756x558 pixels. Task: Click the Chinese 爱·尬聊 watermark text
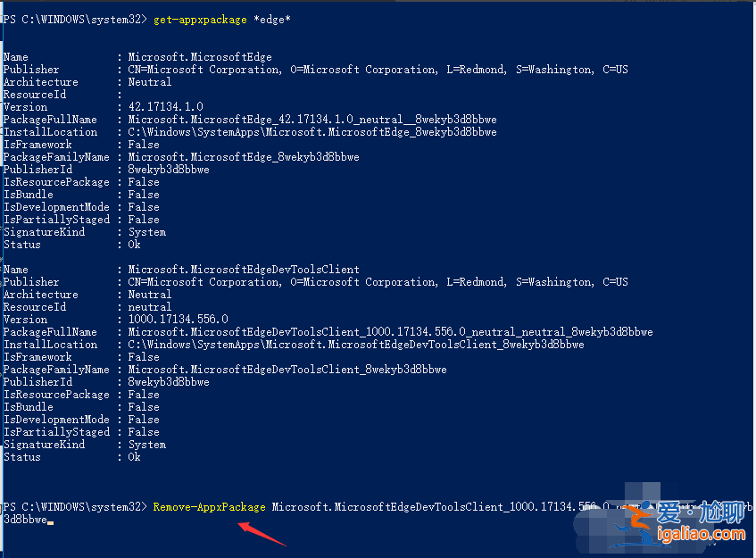701,512
